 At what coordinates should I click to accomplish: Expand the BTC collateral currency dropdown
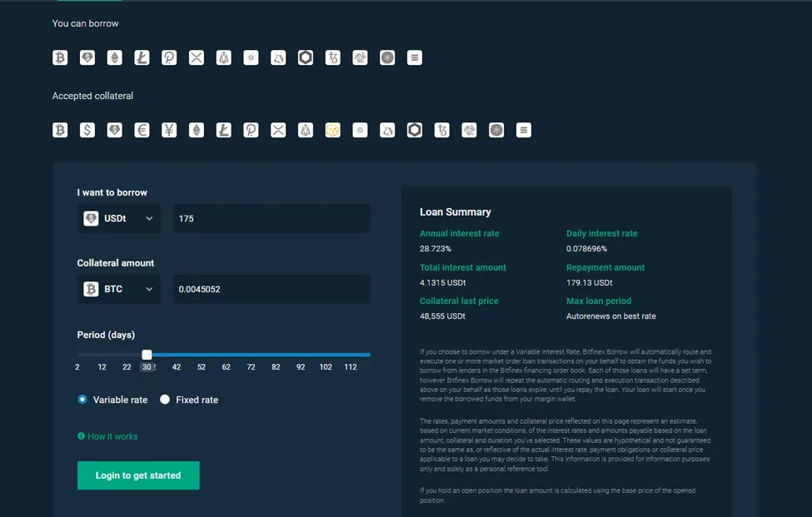(x=119, y=289)
